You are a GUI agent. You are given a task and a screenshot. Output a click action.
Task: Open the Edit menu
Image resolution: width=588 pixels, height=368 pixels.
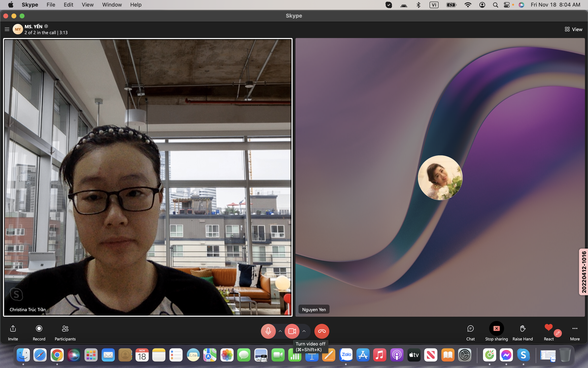pyautogui.click(x=69, y=5)
